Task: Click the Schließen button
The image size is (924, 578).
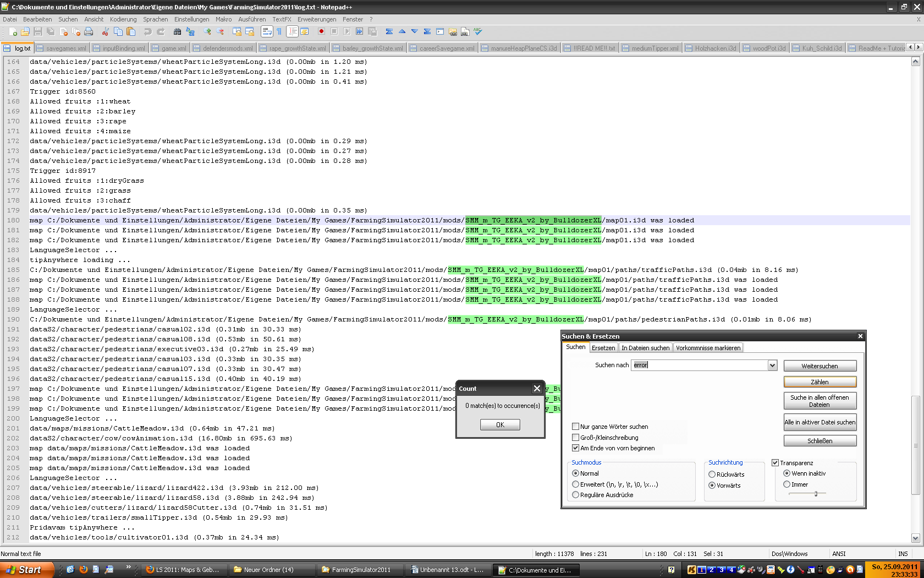Action: pyautogui.click(x=820, y=441)
